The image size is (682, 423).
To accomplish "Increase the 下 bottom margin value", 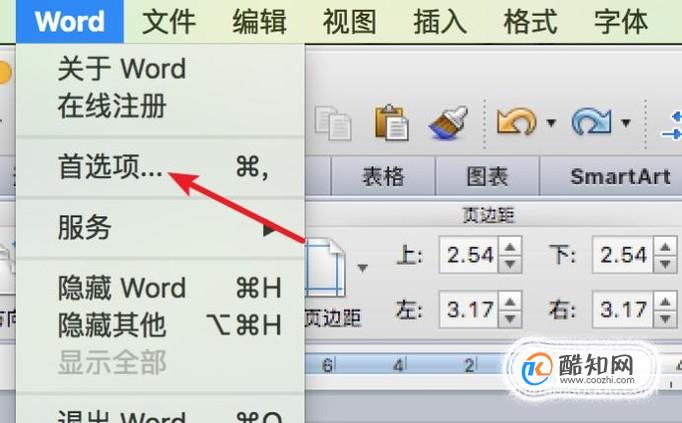I will 665,247.
